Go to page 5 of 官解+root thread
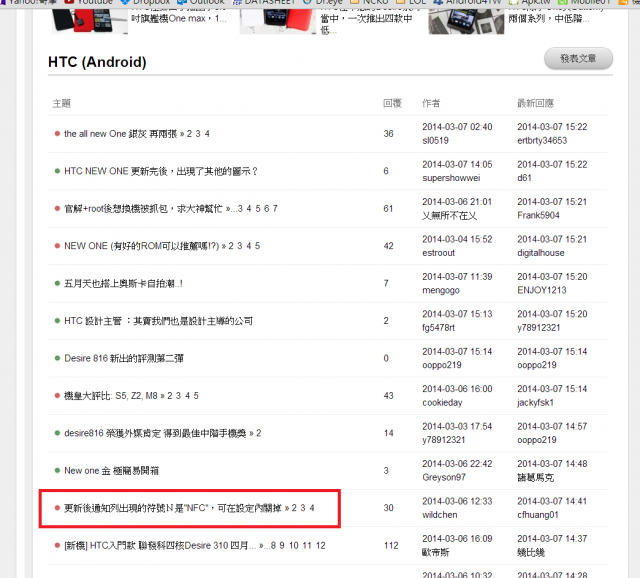Image resolution: width=640 pixels, height=578 pixels. [x=258, y=209]
